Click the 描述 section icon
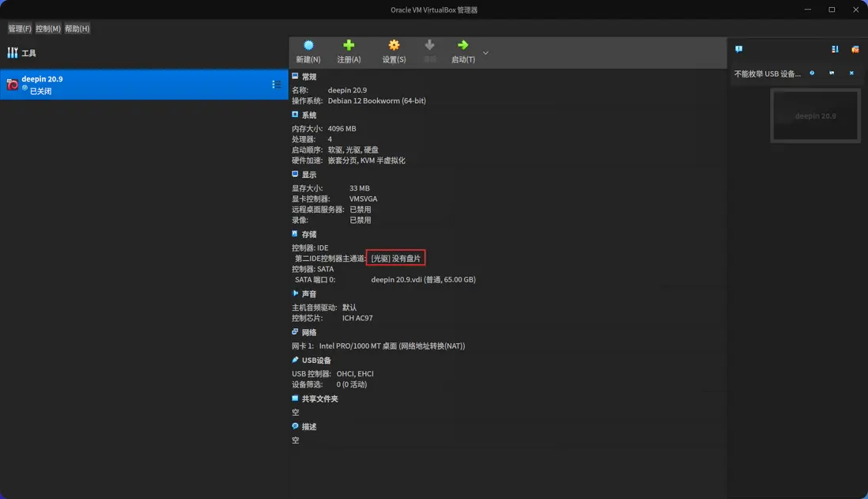The image size is (868, 499). [295, 426]
